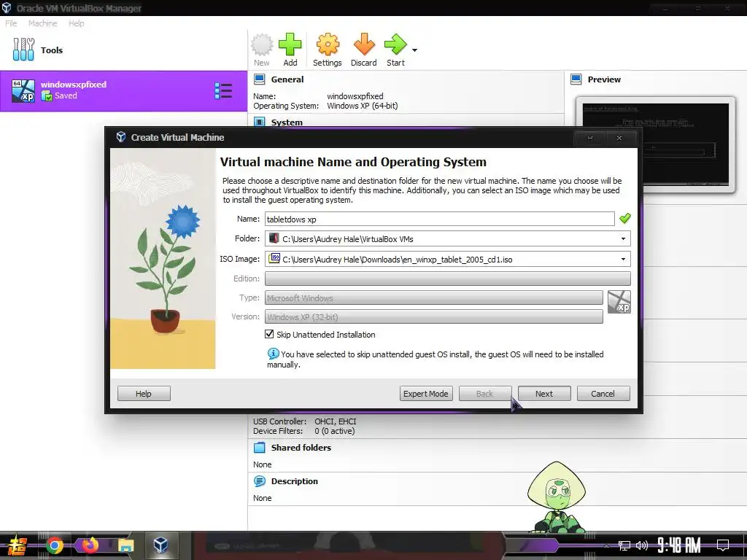This screenshot has height=560, width=747.
Task: Click the General section icon
Action: [x=260, y=79]
